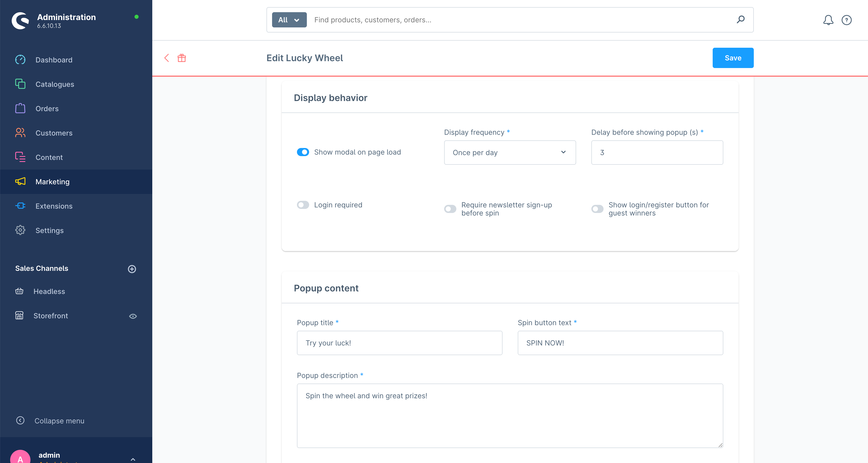The image size is (868, 463).
Task: Toggle Storefront visibility eye icon
Action: (x=133, y=316)
